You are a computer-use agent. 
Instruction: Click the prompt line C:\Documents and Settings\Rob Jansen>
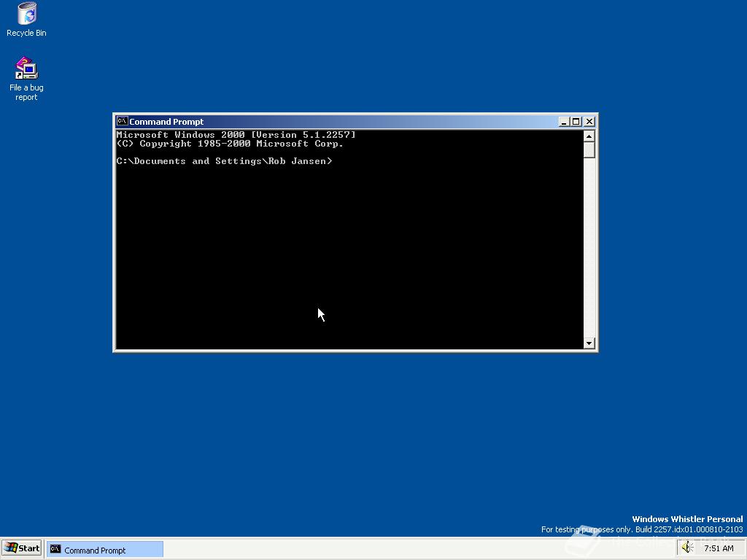coord(225,161)
